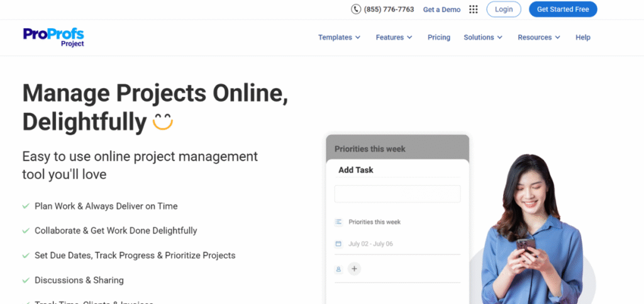Screen dimensions: 644x304
Task: Click checkmark beside Set Due Dates
Action: point(26,256)
